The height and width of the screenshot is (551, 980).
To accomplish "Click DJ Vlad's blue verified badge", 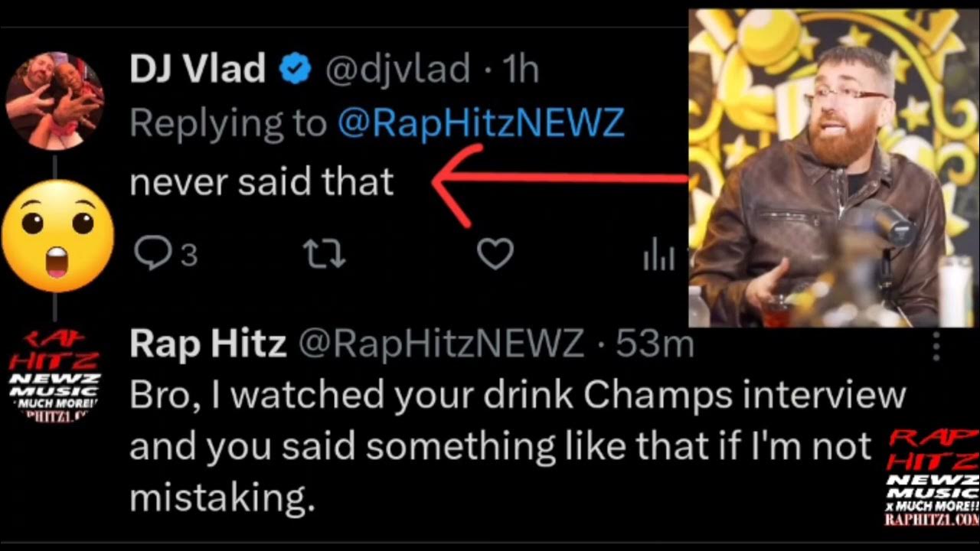I will 295,70.
